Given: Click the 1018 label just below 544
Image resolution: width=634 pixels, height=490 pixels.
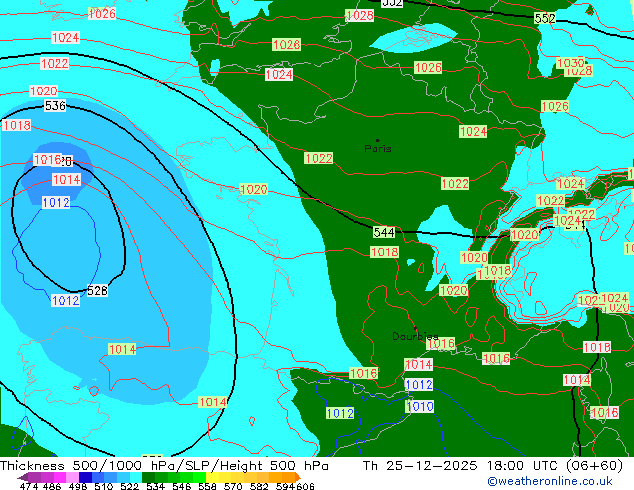Looking at the screenshot, I should click(385, 252).
